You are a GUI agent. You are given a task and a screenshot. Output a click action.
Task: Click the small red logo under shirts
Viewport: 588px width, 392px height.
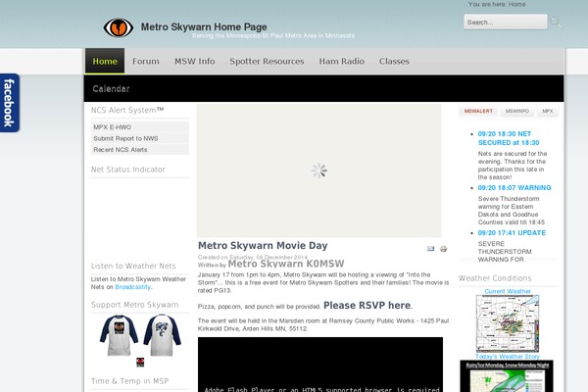140,362
